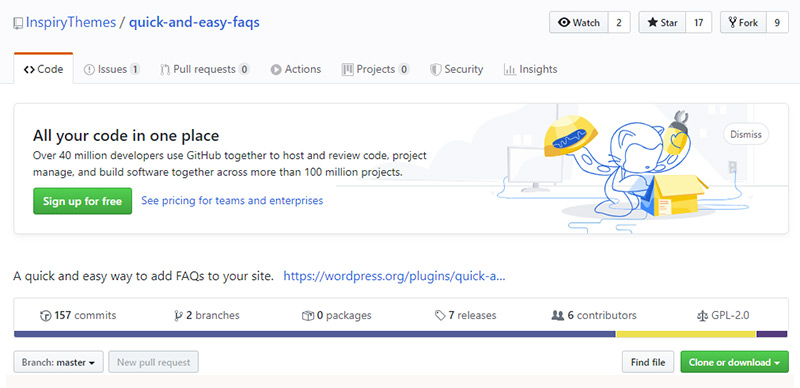
Task: View the 7 releases
Action: click(x=465, y=316)
